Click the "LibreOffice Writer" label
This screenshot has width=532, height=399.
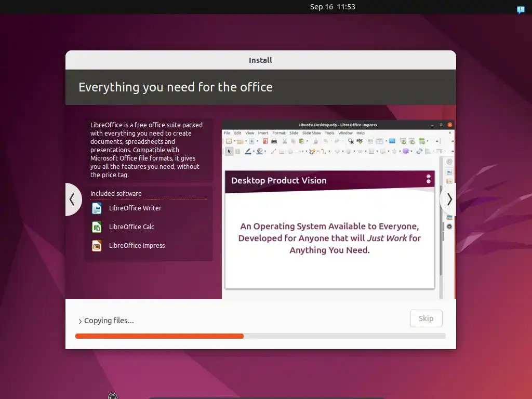135,208
